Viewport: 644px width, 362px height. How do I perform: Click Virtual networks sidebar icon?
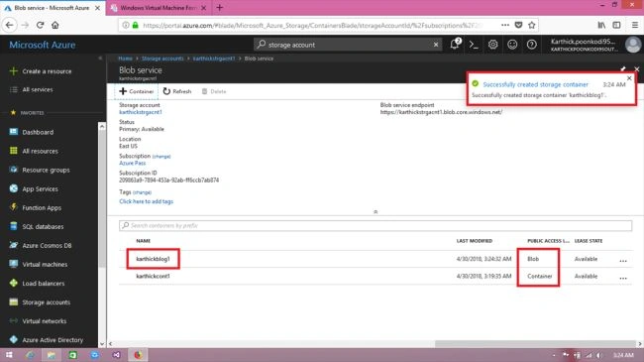click(14, 321)
